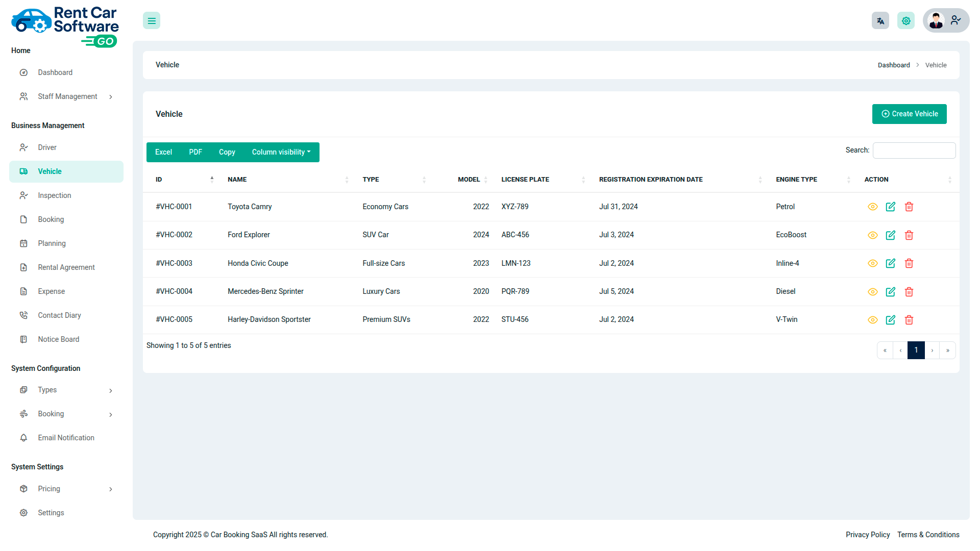This screenshot has height=551, width=980.
Task: Edit the Mercedes-Benz Sprinter row
Action: [x=891, y=292]
